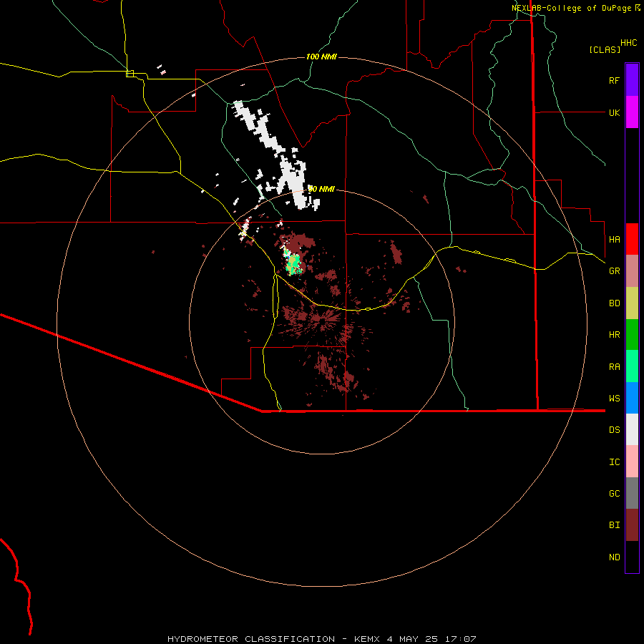The image size is (644, 644).
Task: Click the ND black legend swatch
Action: pos(632,557)
